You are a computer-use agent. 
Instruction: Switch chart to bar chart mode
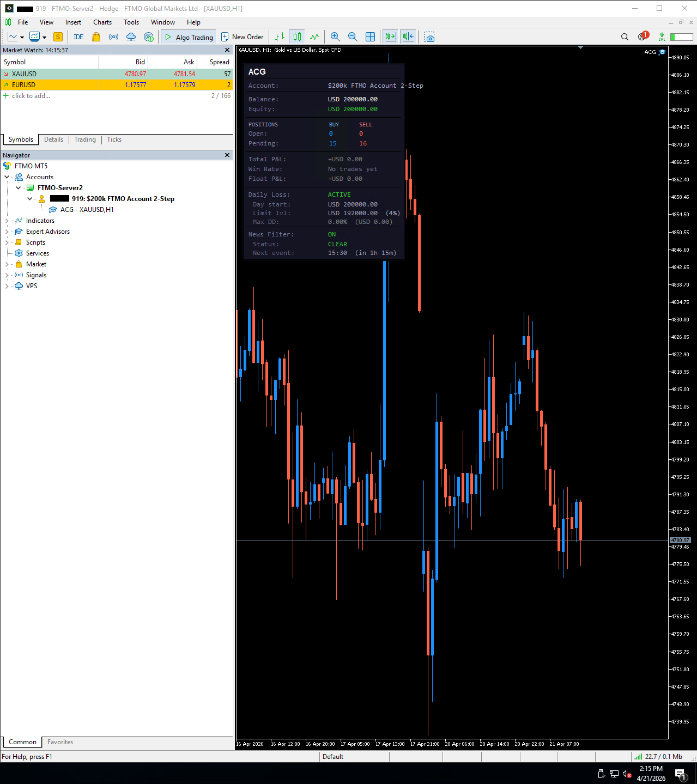click(x=280, y=37)
